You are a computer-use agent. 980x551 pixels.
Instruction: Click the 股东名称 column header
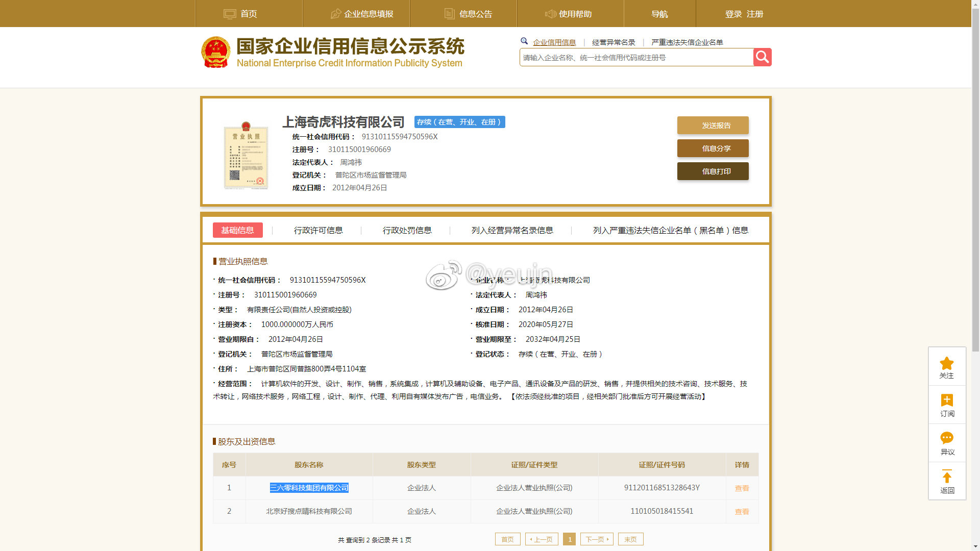(309, 465)
